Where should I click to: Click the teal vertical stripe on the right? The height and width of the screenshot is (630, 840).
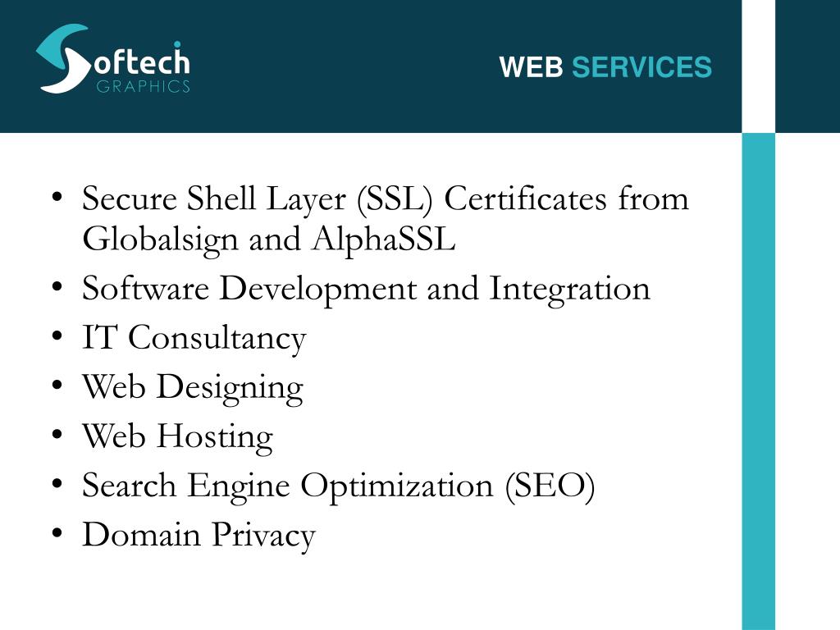click(x=759, y=381)
